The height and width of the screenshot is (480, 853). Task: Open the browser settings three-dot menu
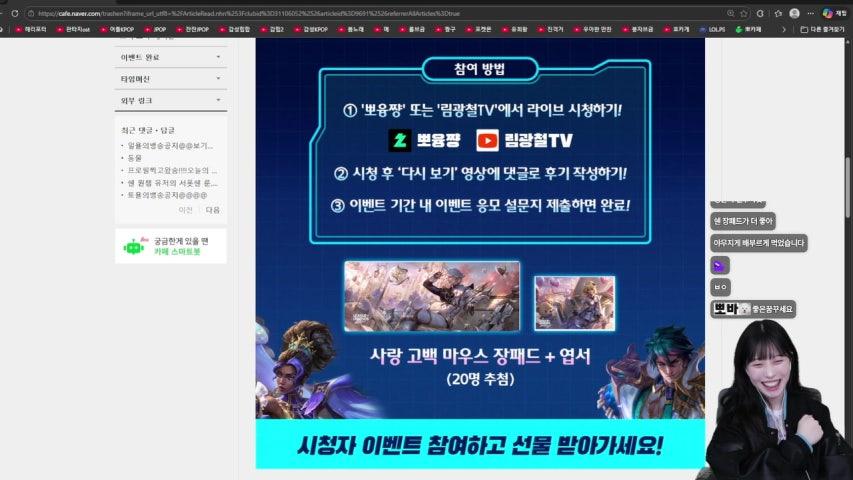pos(811,14)
